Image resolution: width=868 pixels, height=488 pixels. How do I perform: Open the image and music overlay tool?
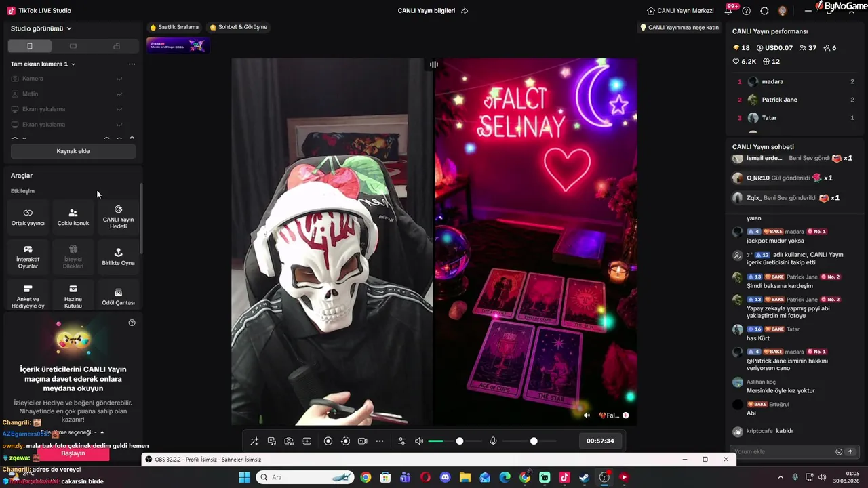[x=272, y=441]
